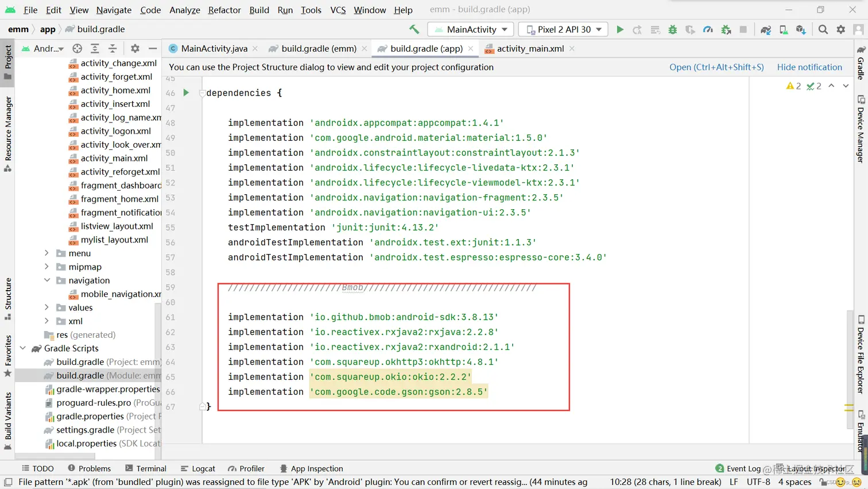Open the Event Log panel
Viewport: 868px width, 489px height.
pos(738,468)
